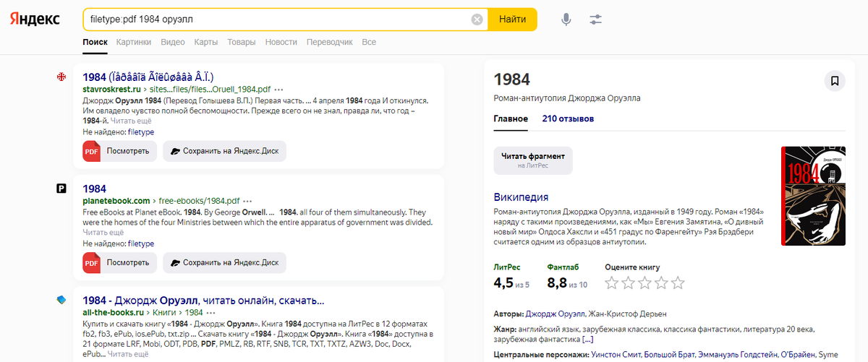Open the planetebook 1984 result title

point(95,189)
